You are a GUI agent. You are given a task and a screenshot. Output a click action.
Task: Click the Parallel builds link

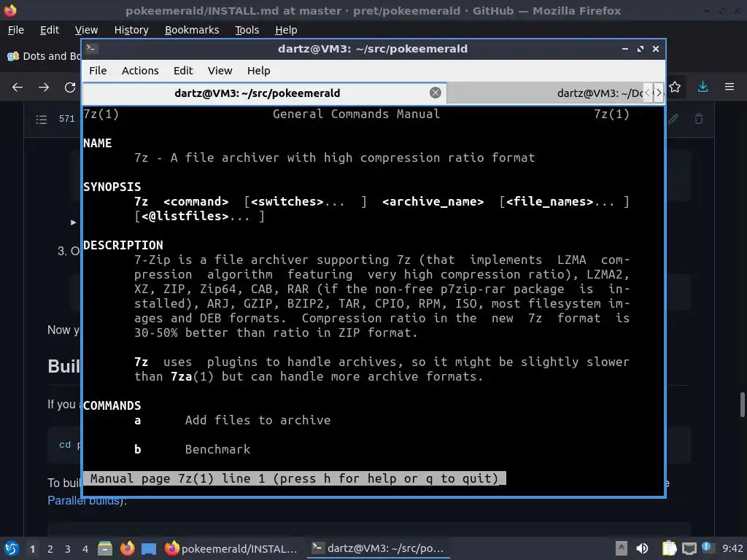(83, 500)
